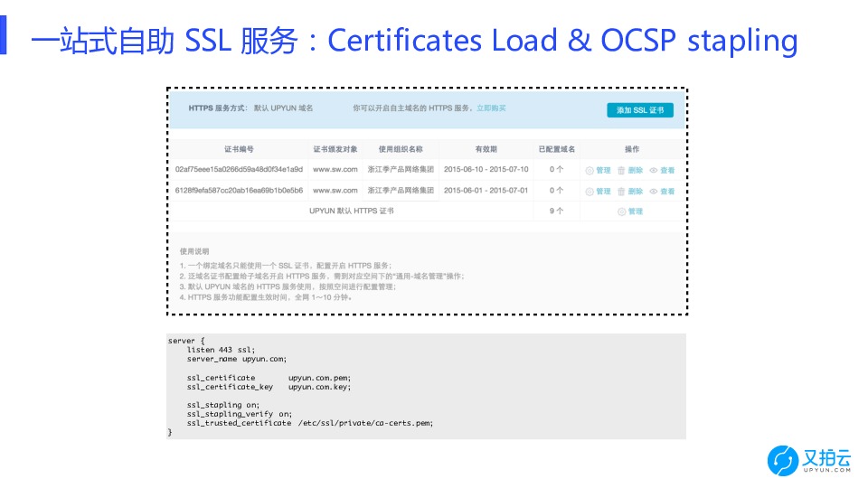This screenshot has width=868, height=488.
Task: Click trash delete icon for certificate 02af75eee15a0266d59a48d0f34e1a9d
Action: point(621,171)
